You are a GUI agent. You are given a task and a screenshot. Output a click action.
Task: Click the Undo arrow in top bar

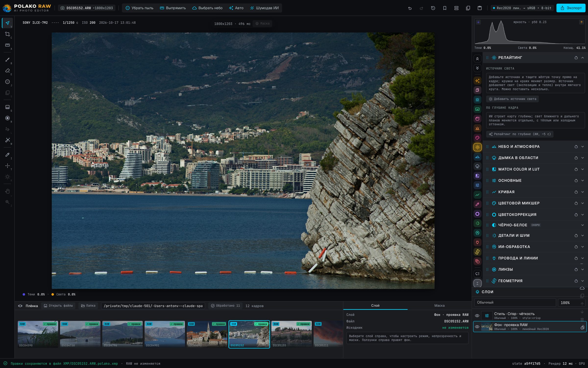[410, 8]
